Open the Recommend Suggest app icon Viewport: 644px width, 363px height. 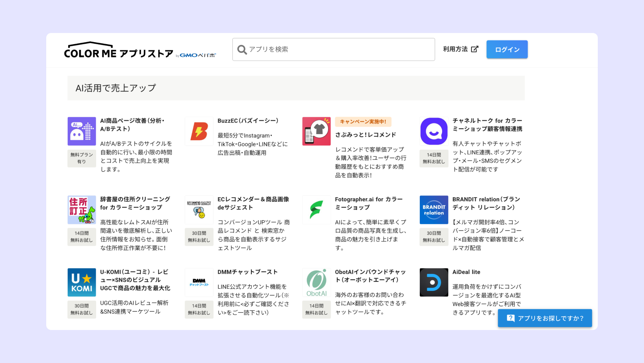[199, 210]
